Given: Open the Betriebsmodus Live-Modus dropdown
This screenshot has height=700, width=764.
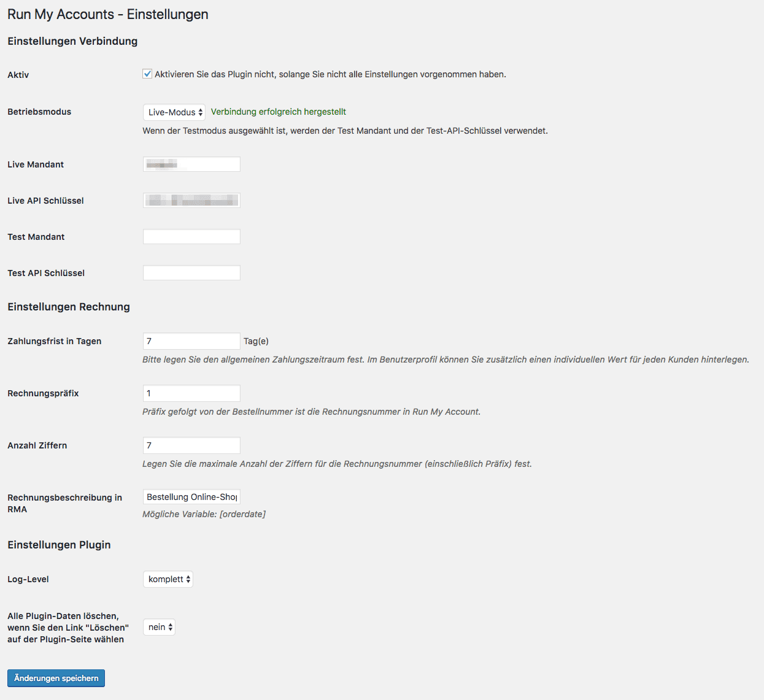Looking at the screenshot, I should [x=174, y=112].
